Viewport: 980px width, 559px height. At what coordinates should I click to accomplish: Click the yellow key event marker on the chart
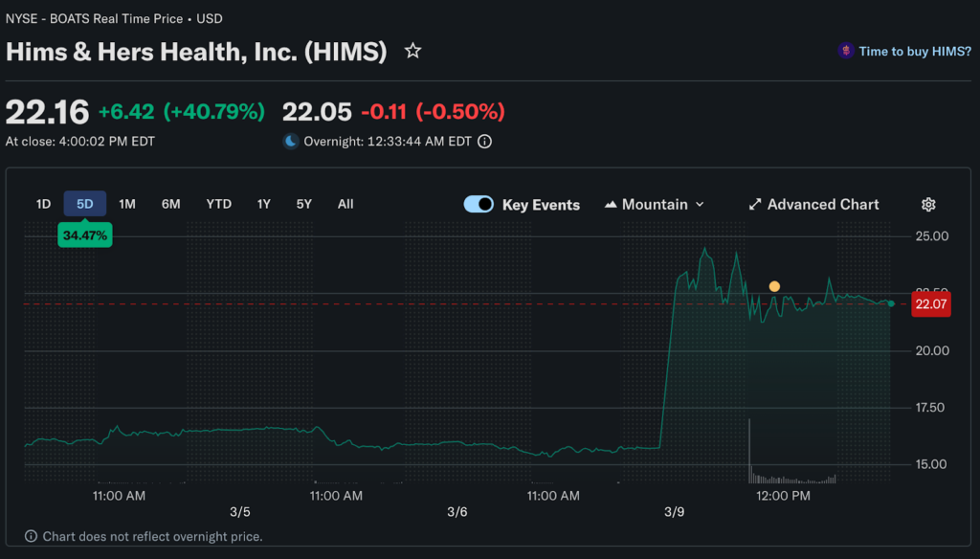[774, 286]
